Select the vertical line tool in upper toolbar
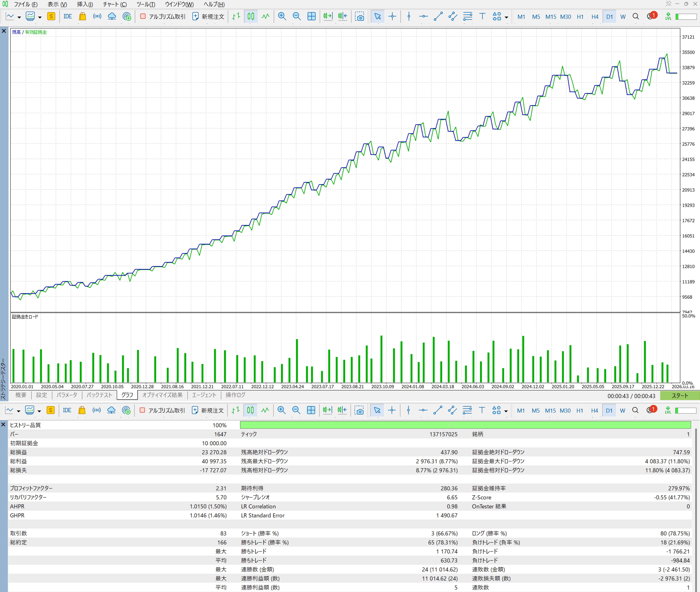The width and height of the screenshot is (700, 592). 409,16
